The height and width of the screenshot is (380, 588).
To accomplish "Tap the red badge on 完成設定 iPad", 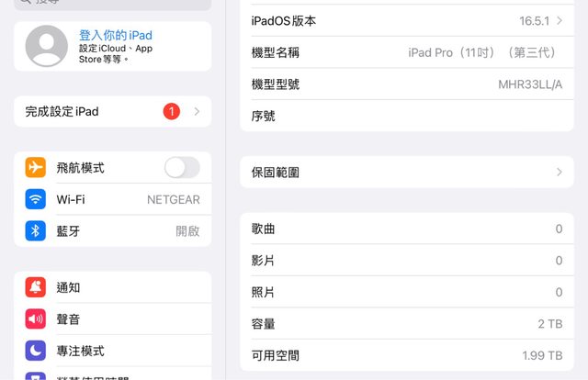I will coord(172,111).
